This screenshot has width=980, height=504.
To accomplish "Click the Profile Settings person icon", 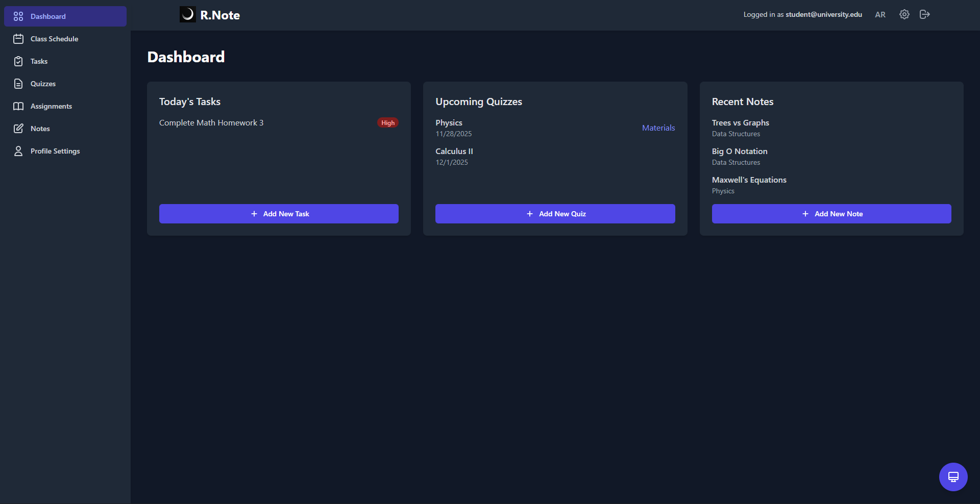I will 18,151.
